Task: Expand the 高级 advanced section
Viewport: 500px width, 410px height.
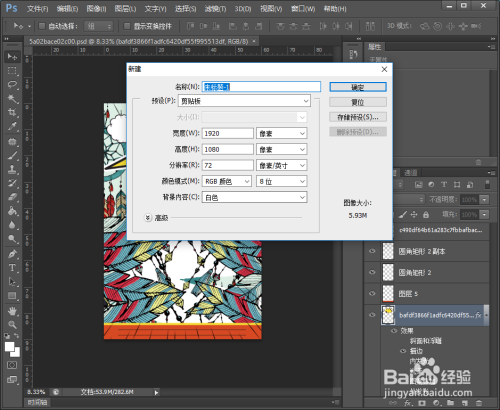Action: click(x=148, y=218)
